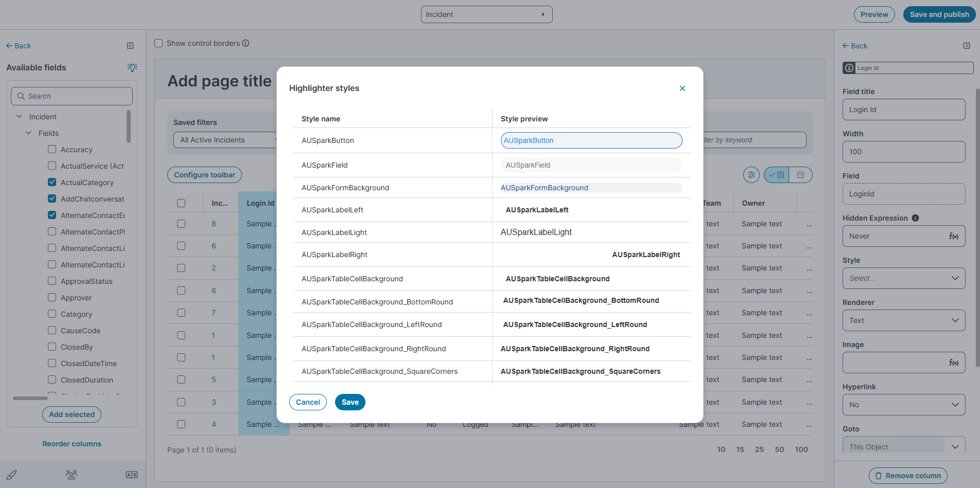Viewport: 980px width, 488px height.
Task: Click the info icon beside Show control borders
Action: (246, 43)
